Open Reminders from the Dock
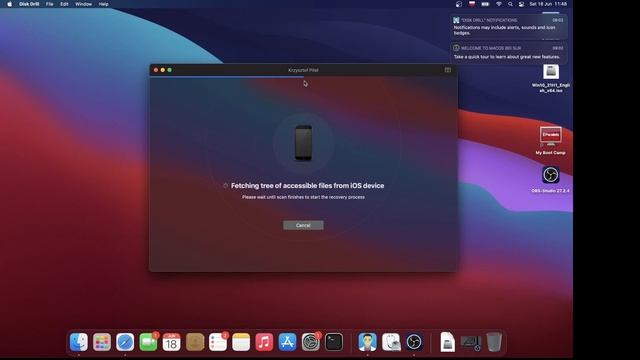The width and height of the screenshot is (640, 360). coord(218,342)
